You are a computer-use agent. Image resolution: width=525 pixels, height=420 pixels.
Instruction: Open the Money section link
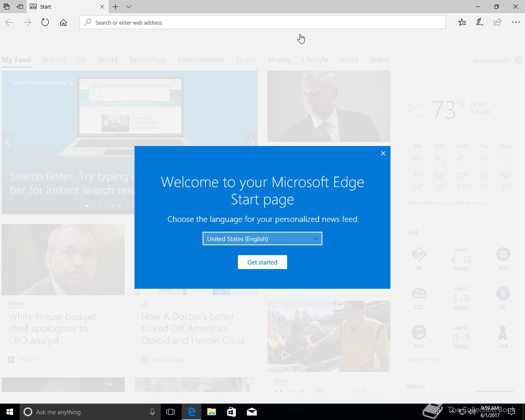(420, 386)
